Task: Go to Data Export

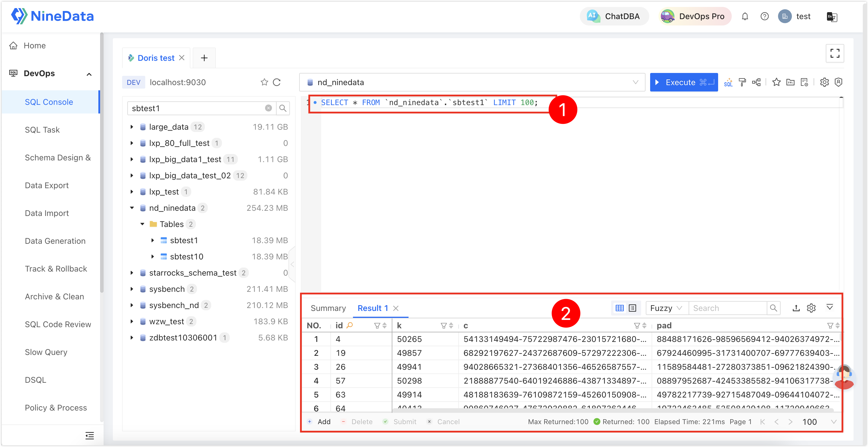Action: (x=47, y=185)
